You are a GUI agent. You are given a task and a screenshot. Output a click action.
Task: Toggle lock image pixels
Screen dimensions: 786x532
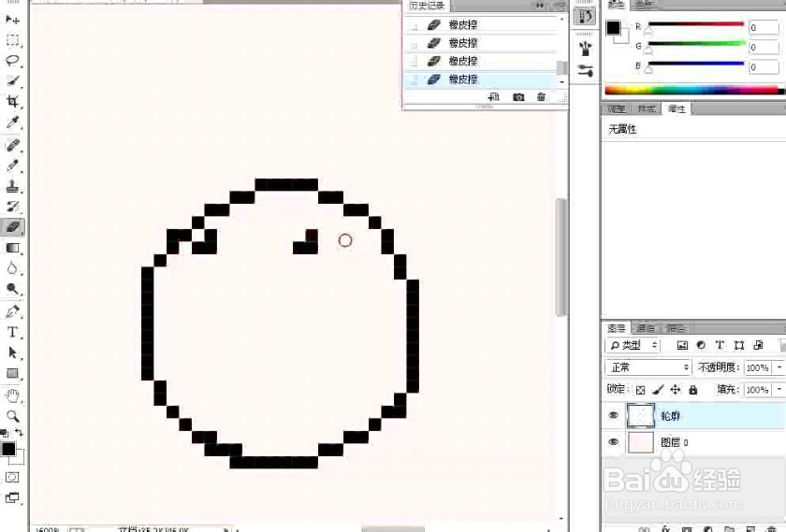click(x=658, y=390)
